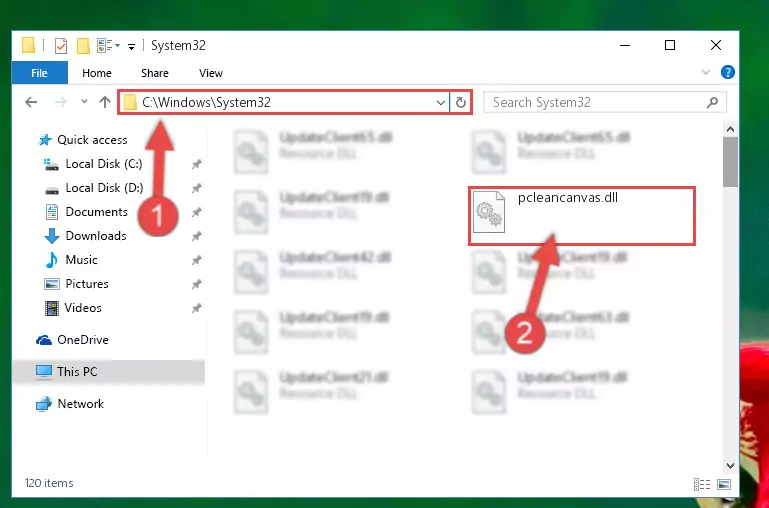Switch to the Home ribbon tab
769x508 pixels.
(x=97, y=73)
